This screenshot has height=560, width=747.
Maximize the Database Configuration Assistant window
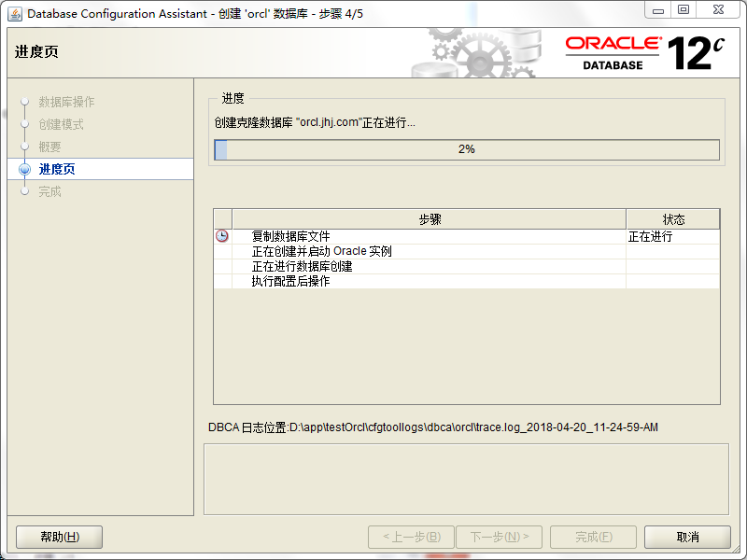coord(684,10)
